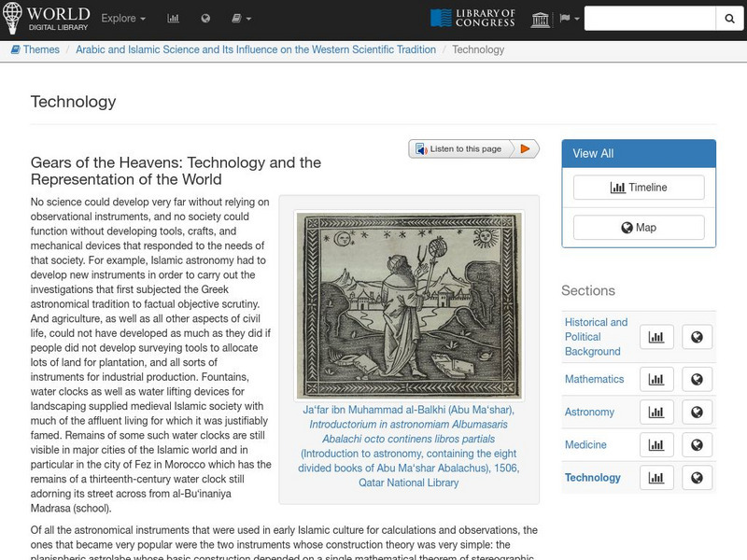This screenshot has height=560, width=747.
Task: Open the timeline icon next to Mathematics section
Action: click(656, 379)
